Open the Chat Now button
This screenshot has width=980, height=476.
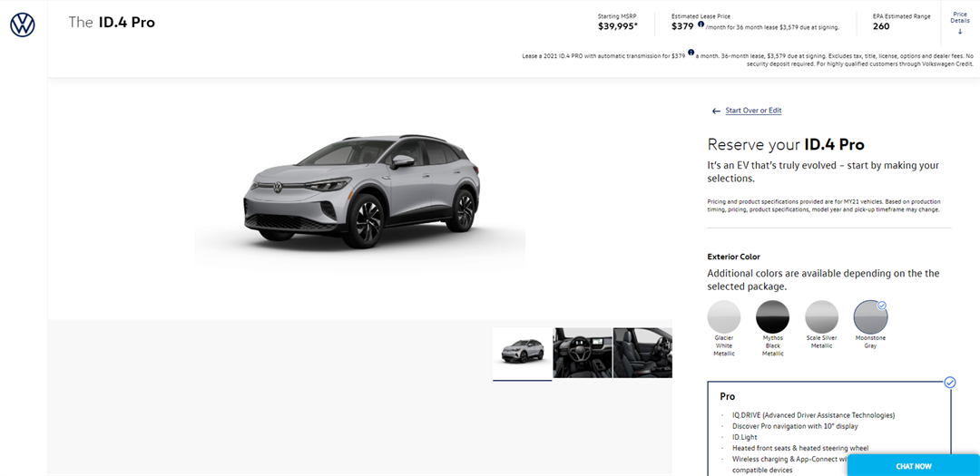(913, 466)
